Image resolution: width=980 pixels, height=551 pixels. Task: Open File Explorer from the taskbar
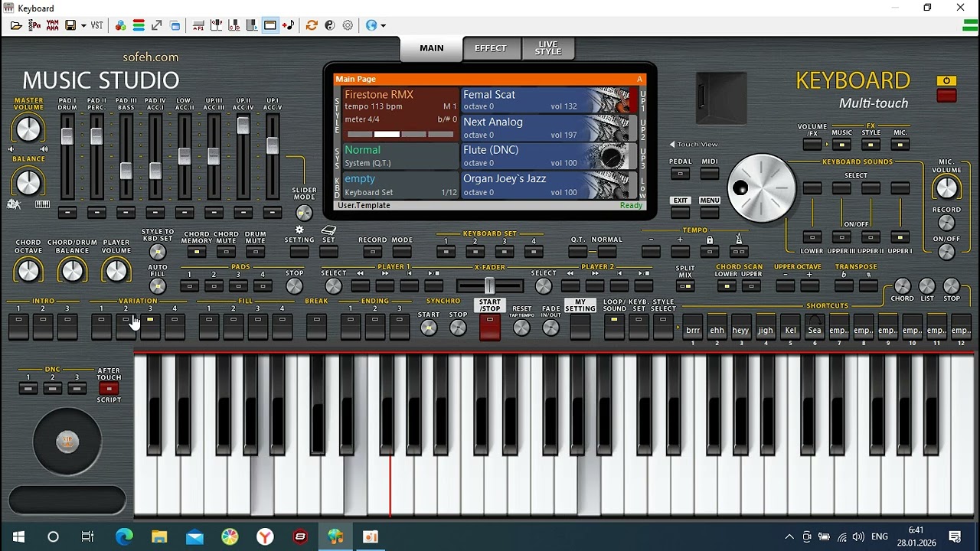[x=159, y=536]
